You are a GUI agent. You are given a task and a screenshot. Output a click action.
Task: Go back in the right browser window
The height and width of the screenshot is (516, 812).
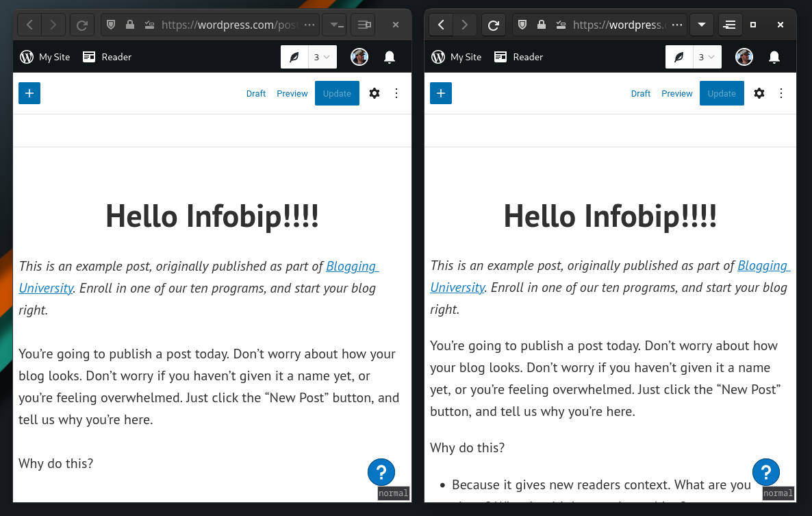pyautogui.click(x=441, y=25)
